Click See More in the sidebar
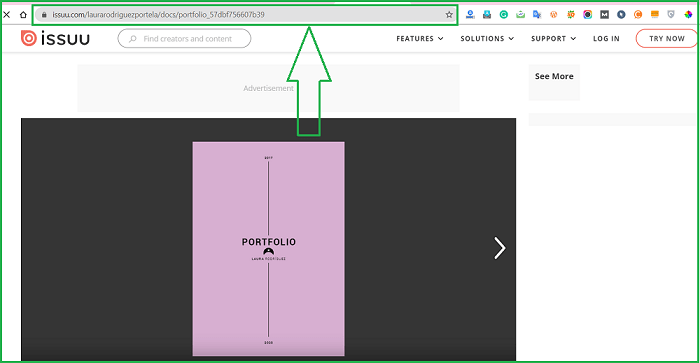This screenshot has width=700, height=363. (554, 76)
